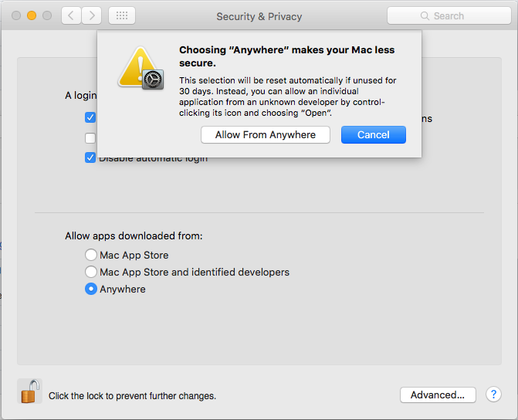Toggle the unchecked middle checkbox
This screenshot has height=420, width=518.
pyautogui.click(x=90, y=137)
